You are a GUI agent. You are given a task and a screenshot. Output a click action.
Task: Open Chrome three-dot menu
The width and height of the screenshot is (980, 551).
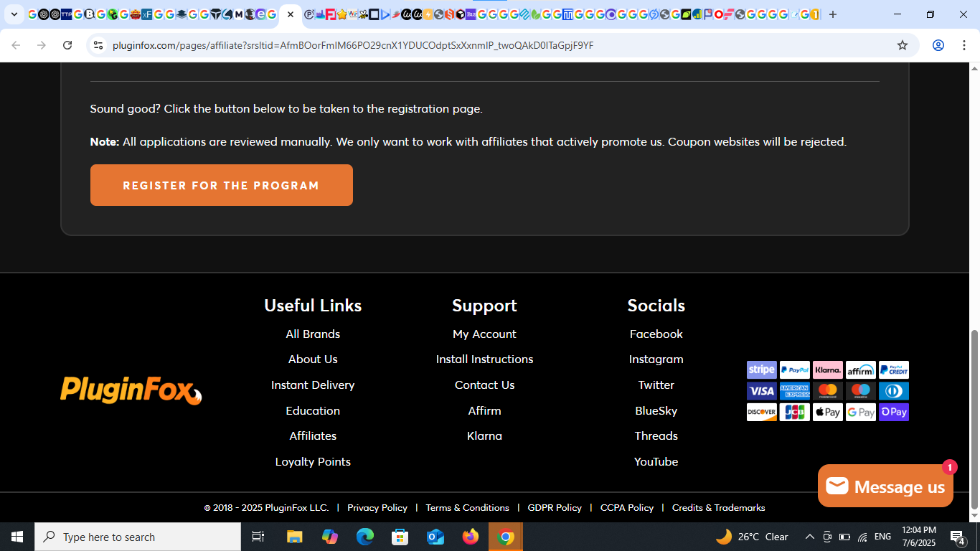tap(963, 45)
